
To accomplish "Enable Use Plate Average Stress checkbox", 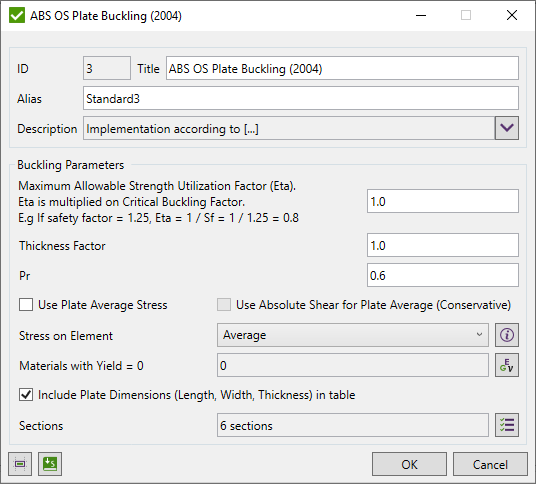I will click(26, 305).
